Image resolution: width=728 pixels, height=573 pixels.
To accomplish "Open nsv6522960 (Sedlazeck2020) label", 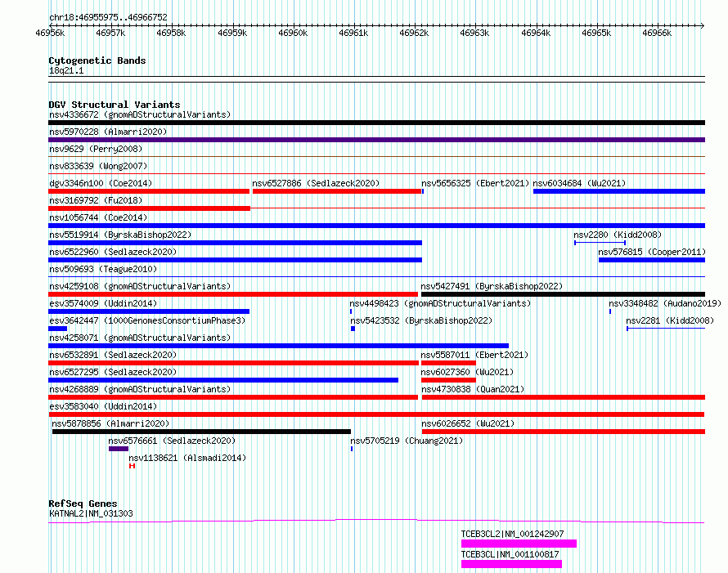I will point(113,252).
